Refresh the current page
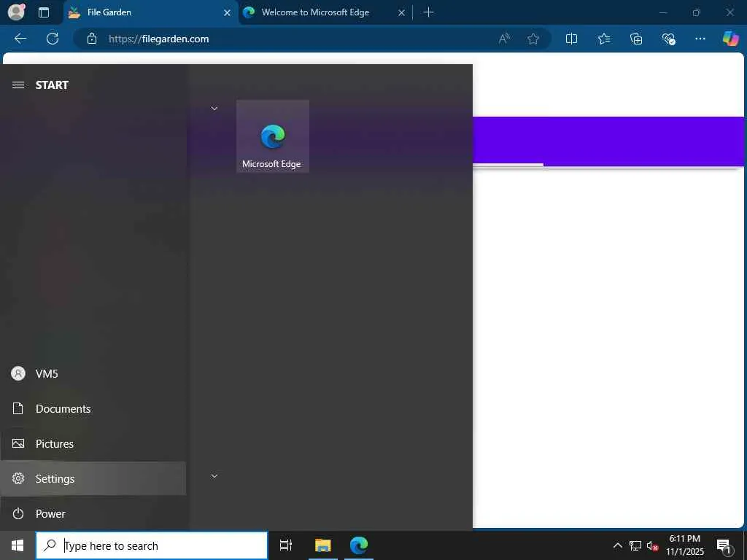The image size is (747, 560). tap(53, 39)
